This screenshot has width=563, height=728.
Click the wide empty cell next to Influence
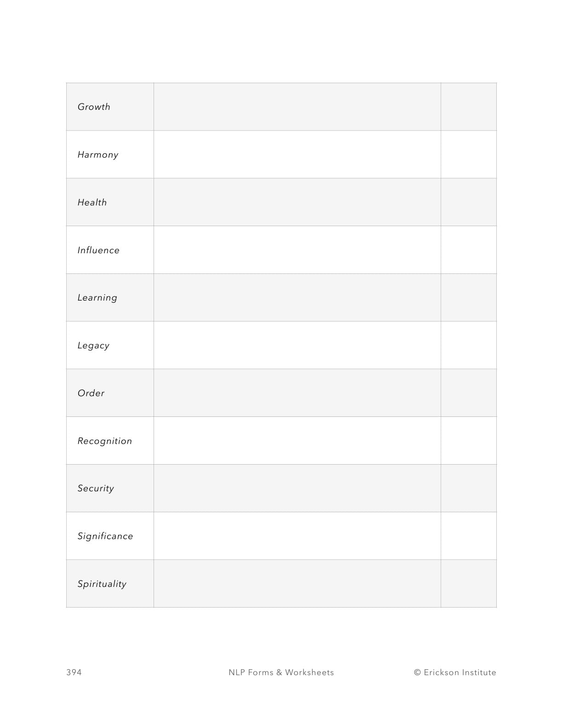coord(297,250)
